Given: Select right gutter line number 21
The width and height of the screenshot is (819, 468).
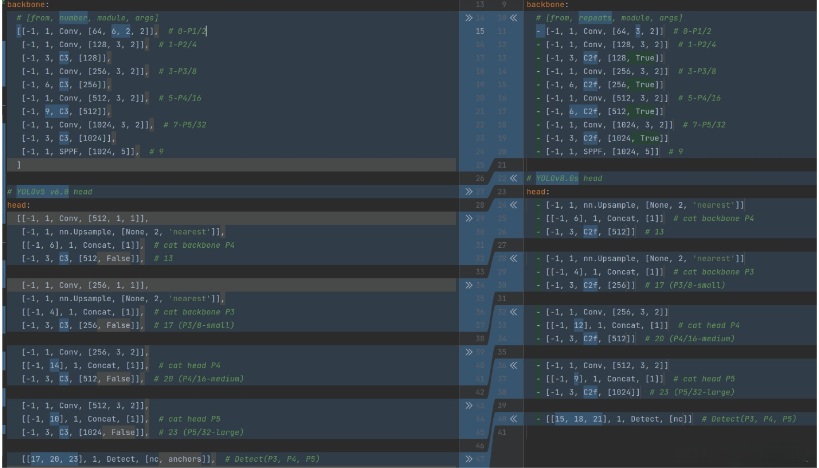Looking at the screenshot, I should tap(502, 165).
